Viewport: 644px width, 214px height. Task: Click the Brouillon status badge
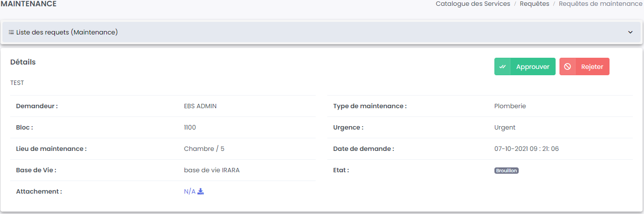(x=507, y=171)
